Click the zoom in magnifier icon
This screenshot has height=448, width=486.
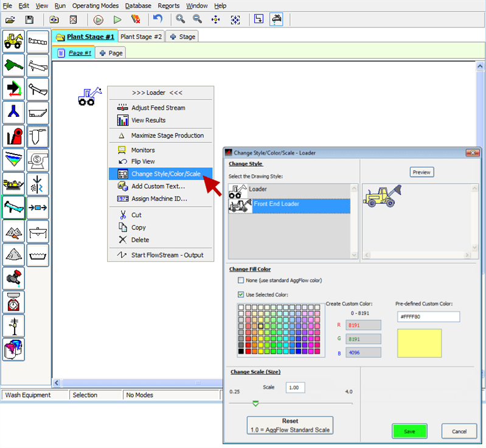click(x=181, y=19)
